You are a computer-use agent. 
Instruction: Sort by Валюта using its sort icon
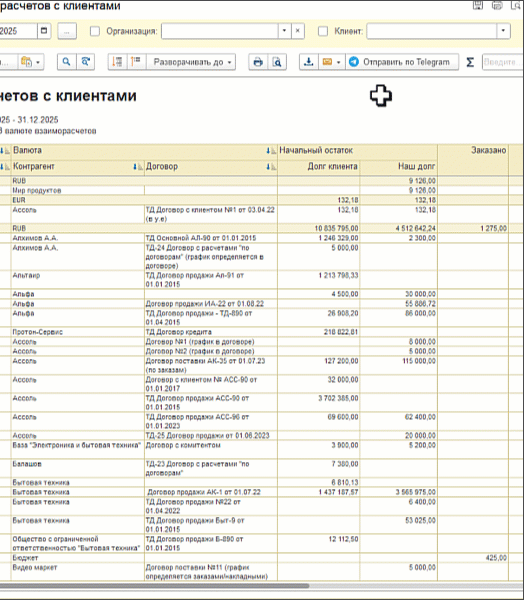271,151
